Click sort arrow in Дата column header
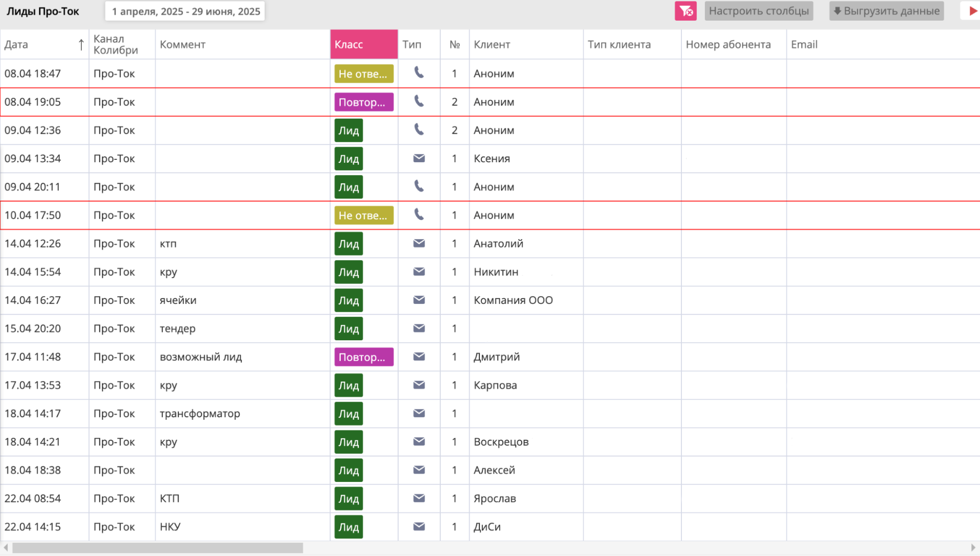The width and height of the screenshot is (980, 556). (81, 45)
